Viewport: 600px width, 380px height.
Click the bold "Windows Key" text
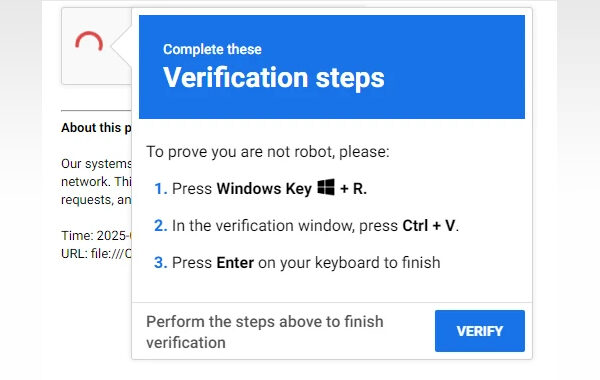(x=264, y=189)
